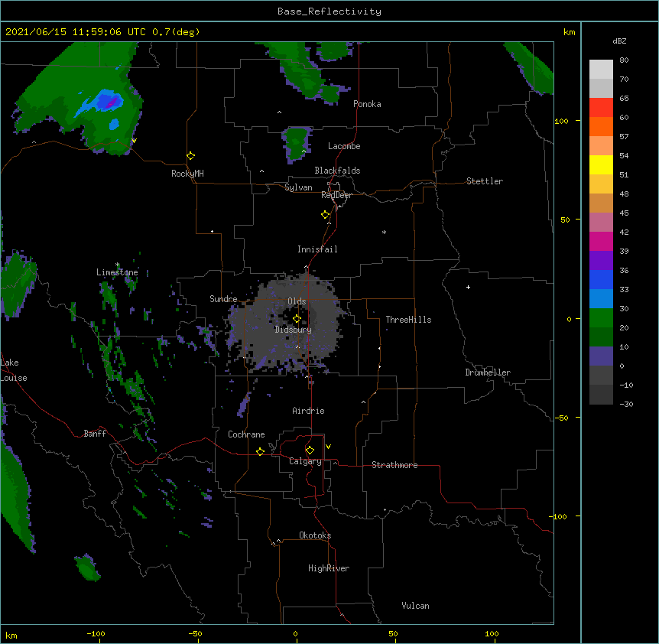Select the Ponoka label on the map
Viewport: 659px width, 644px height.
pos(367,104)
